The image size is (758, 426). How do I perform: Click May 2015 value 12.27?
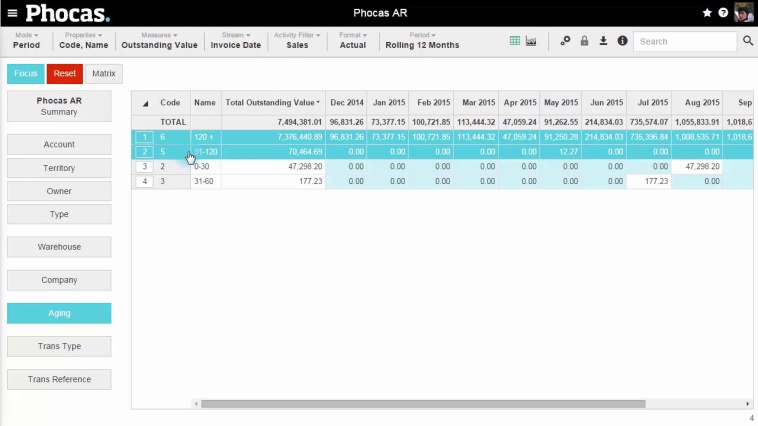(568, 152)
